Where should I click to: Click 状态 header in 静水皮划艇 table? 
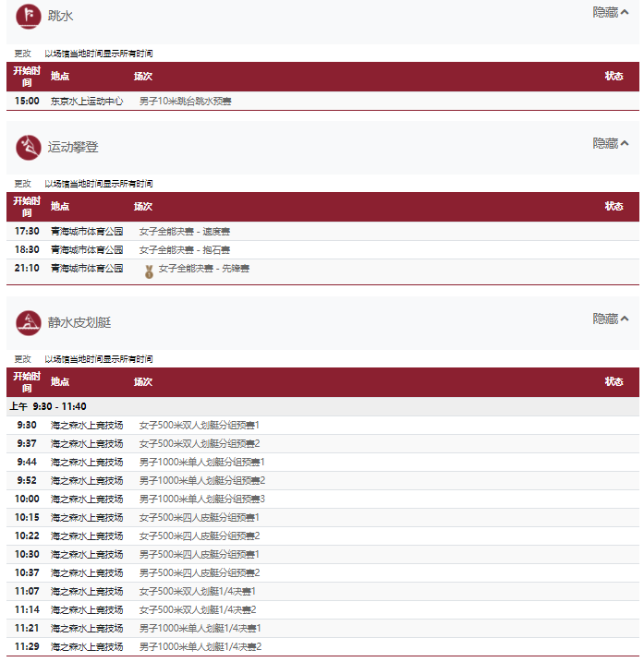[x=614, y=381]
